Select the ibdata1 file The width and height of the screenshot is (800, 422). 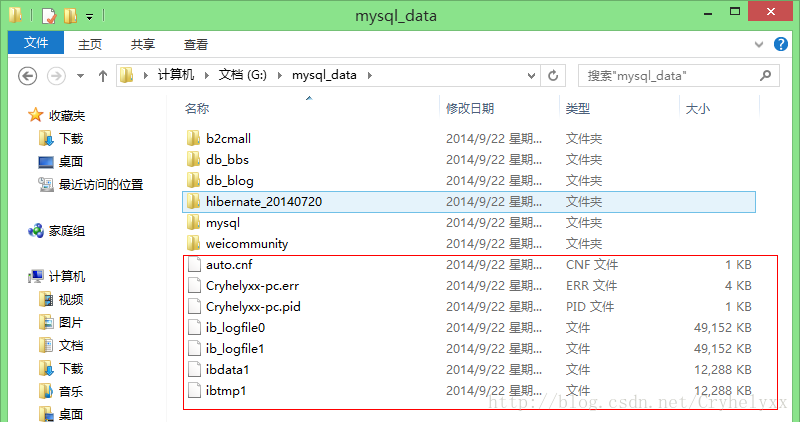tap(469, 369)
